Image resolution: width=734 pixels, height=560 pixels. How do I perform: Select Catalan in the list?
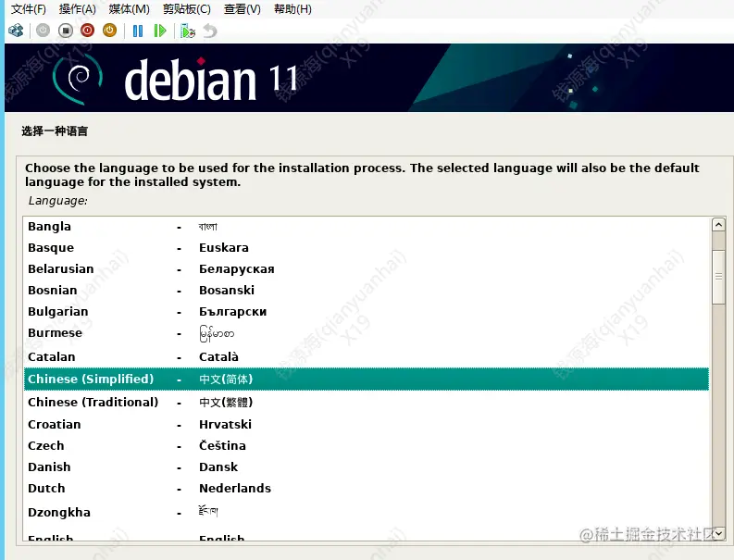point(366,356)
